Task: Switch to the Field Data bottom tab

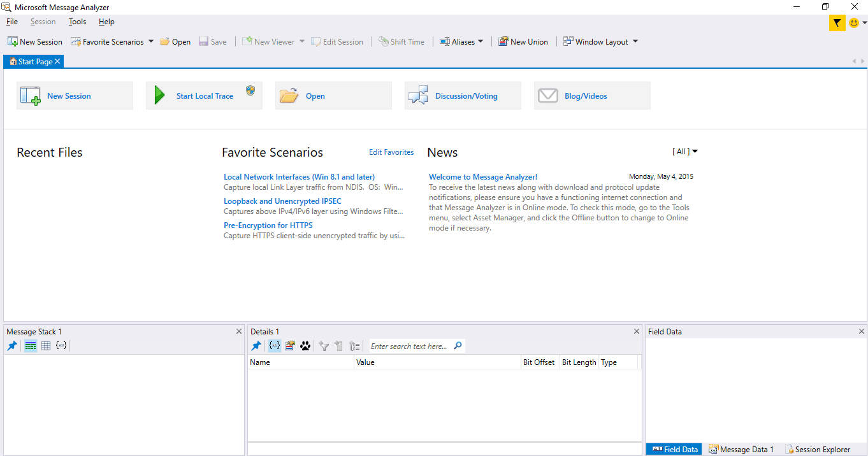Action: 674,449
